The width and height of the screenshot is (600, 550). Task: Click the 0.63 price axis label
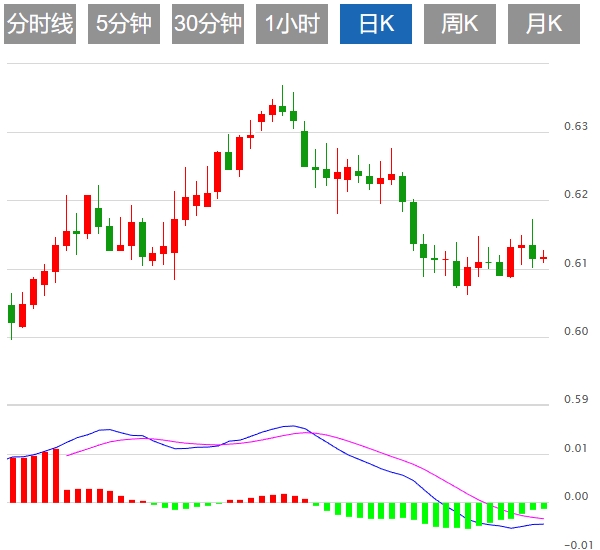(x=576, y=126)
